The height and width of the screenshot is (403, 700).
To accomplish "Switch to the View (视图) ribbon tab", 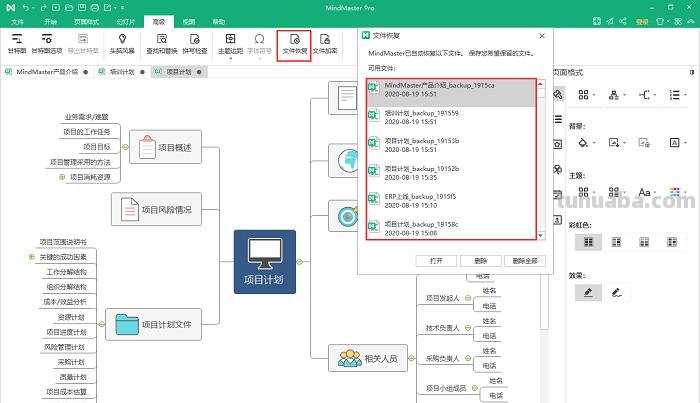I will pos(189,21).
